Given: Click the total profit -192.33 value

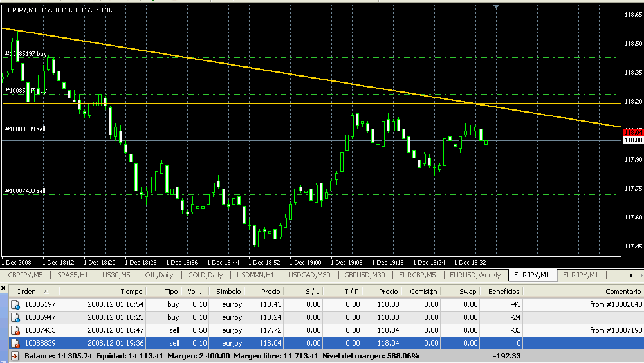Looking at the screenshot, I should coord(506,356).
